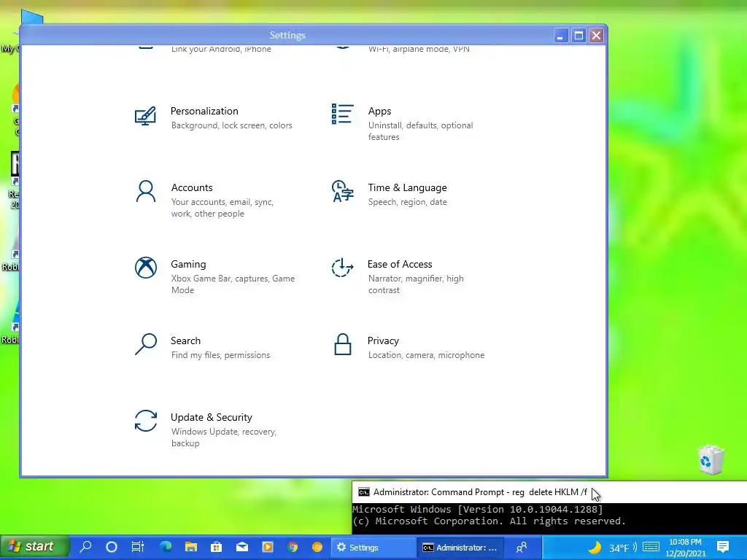This screenshot has height=560, width=747.
Task: Open the Privacy padlock icon
Action: click(x=342, y=344)
